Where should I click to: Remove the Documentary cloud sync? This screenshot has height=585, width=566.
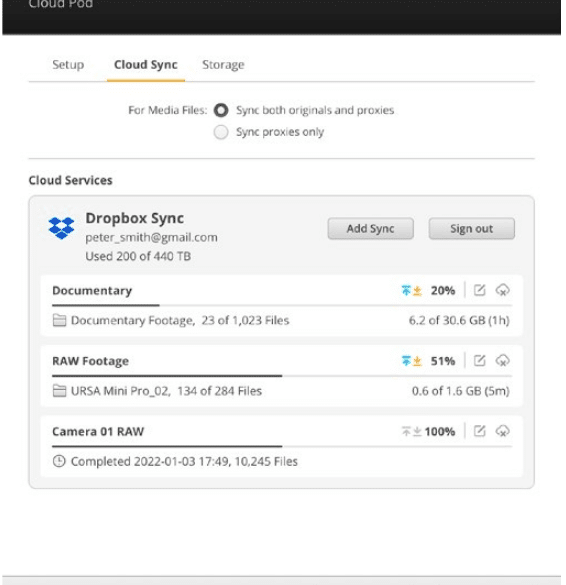tap(503, 290)
